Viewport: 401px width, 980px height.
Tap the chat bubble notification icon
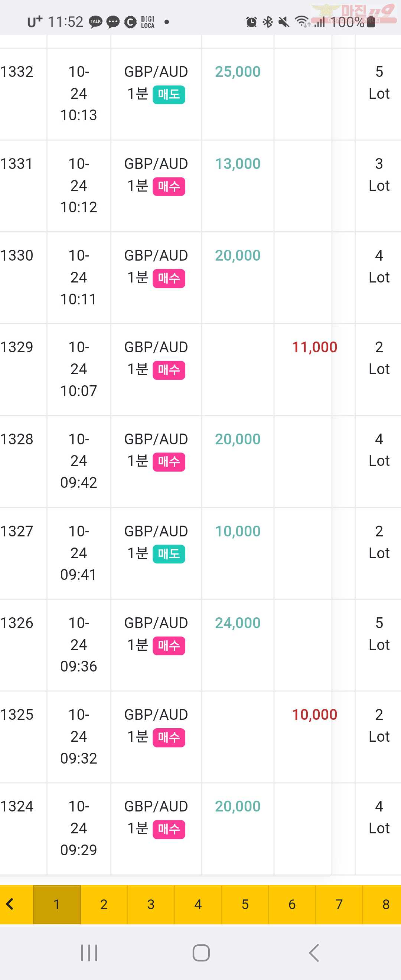pos(113,22)
